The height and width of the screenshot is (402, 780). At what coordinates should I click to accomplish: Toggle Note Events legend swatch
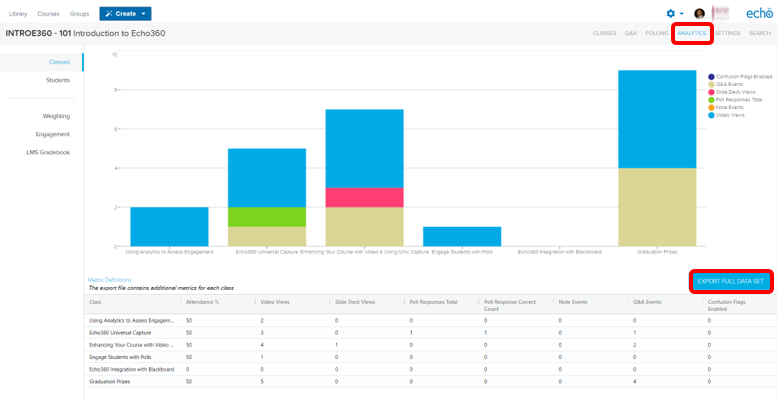coord(711,107)
